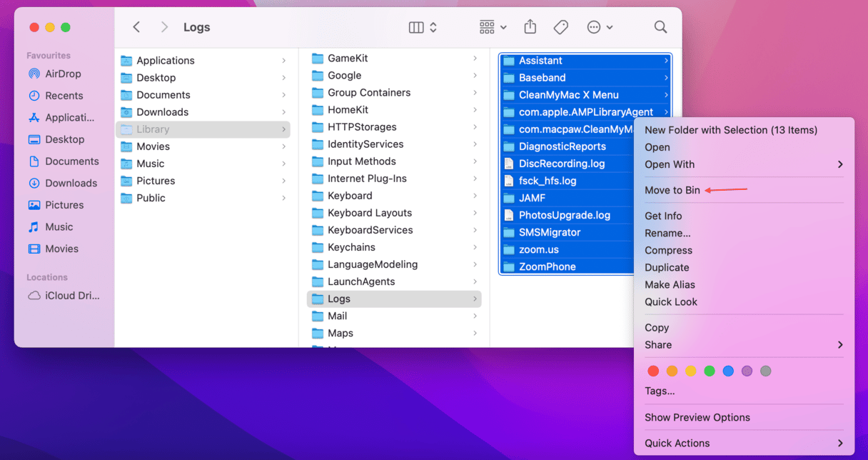Viewport: 868px width, 460px height.
Task: Apply the purple tag color
Action: pos(747,371)
